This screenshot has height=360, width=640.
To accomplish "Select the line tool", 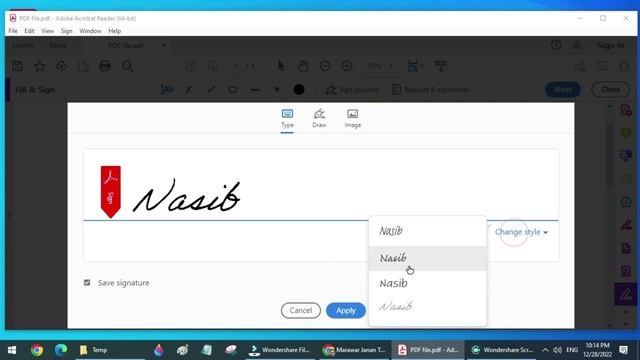I will 255,89.
